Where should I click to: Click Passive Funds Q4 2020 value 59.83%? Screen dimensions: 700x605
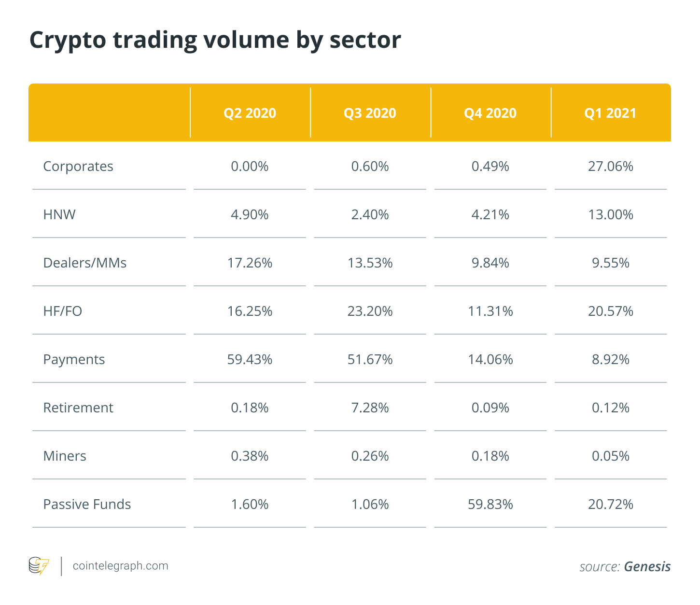[x=490, y=504]
